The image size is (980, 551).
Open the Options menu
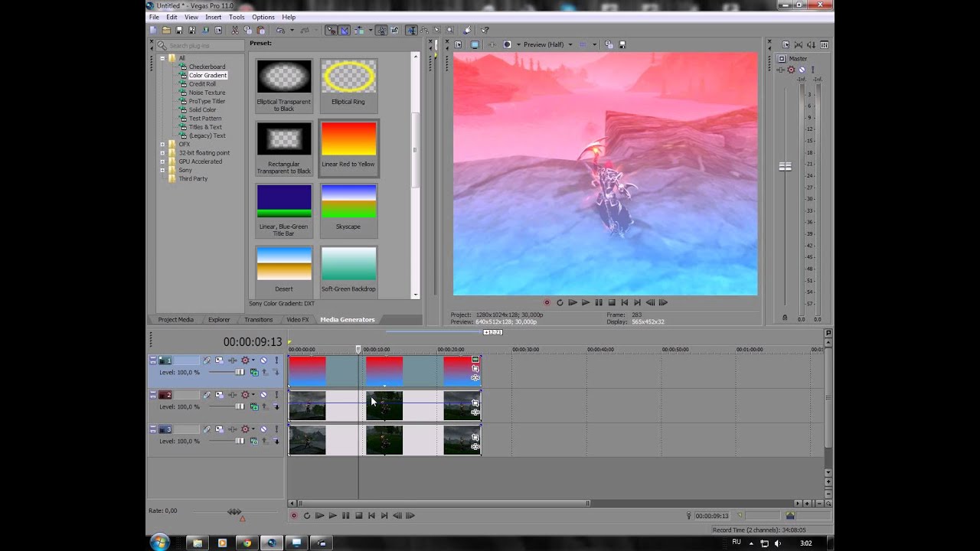263,17
